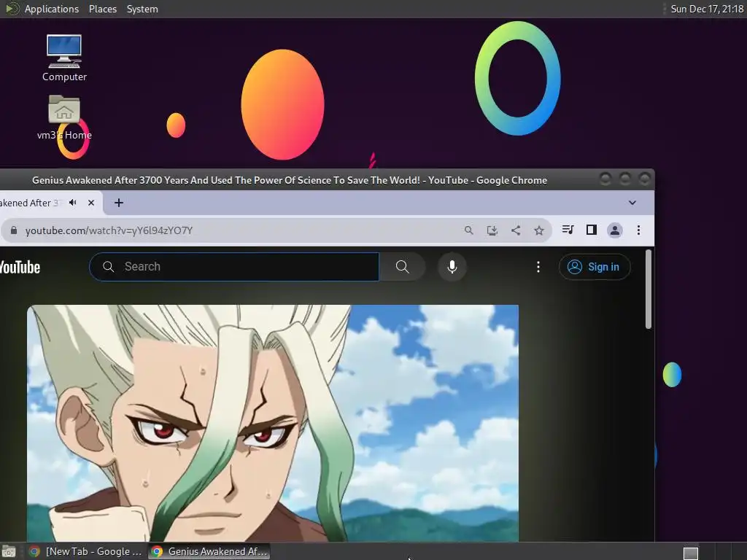Toggle the Chrome side panel
The height and width of the screenshot is (560, 747).
[x=591, y=230]
